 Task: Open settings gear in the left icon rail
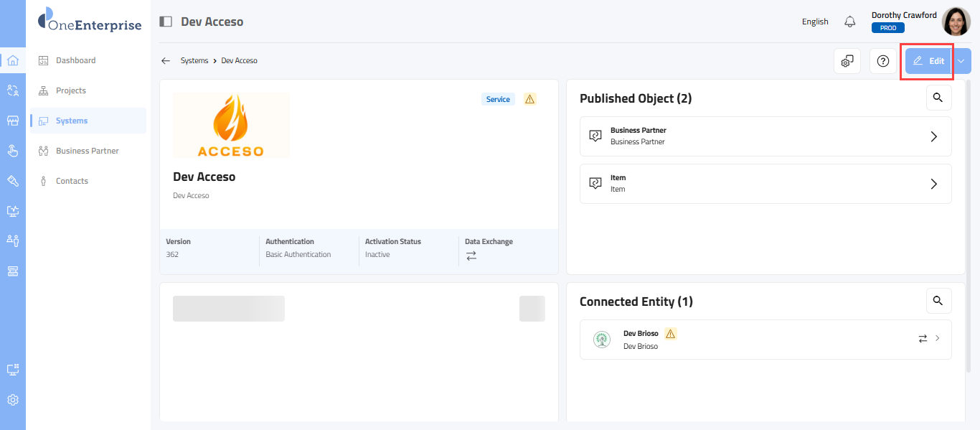(13, 400)
